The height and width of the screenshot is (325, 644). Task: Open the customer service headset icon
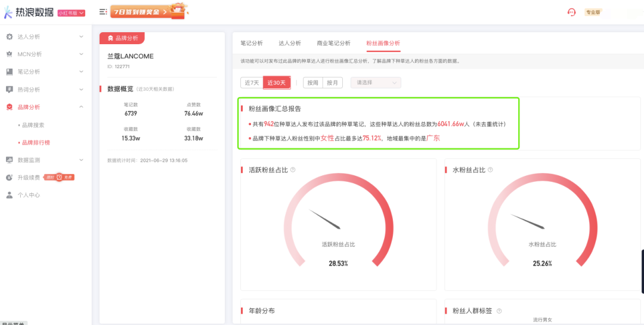click(571, 13)
